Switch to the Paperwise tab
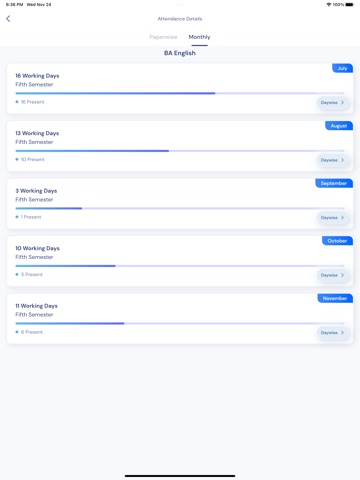Viewport: 360px width, 480px height. pyautogui.click(x=163, y=37)
